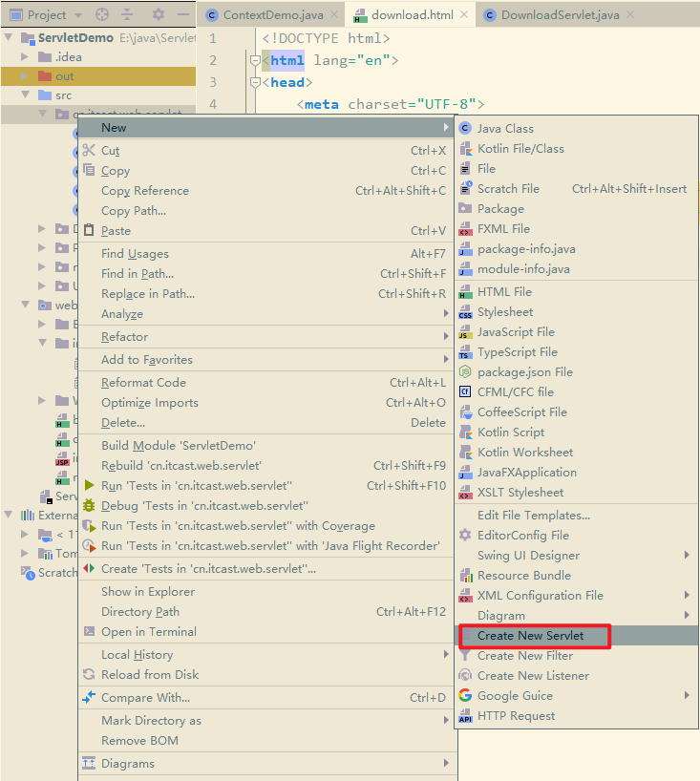Click the package.json File icon
The height and width of the screenshot is (781, 700).
coord(465,371)
